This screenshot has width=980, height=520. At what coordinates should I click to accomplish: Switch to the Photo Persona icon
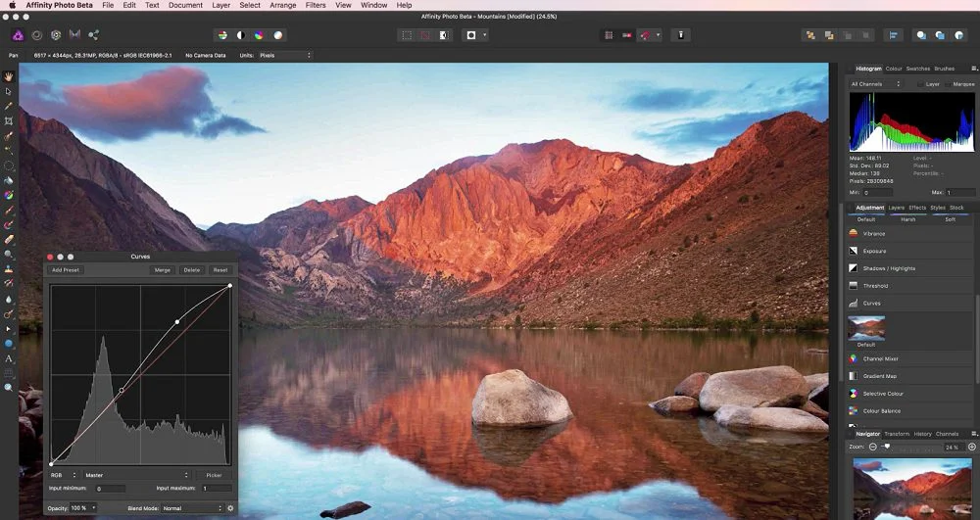pos(18,35)
